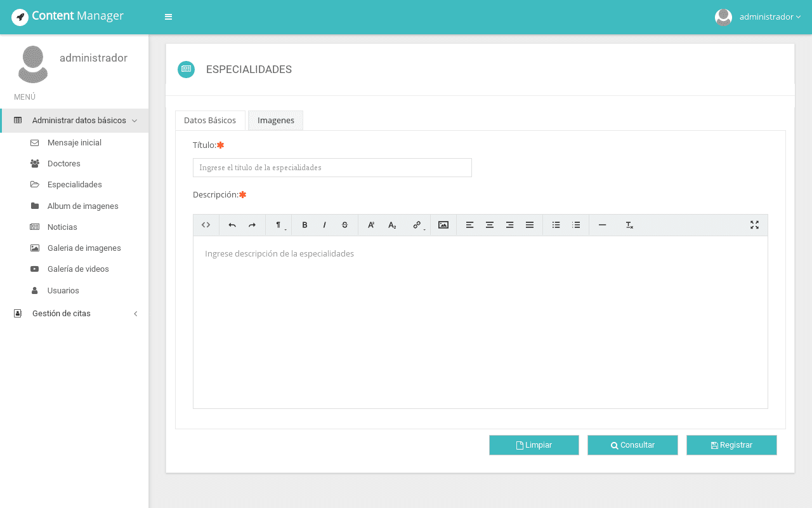The height and width of the screenshot is (508, 812).
Task: Switch to the Imagenes tab
Action: pyautogui.click(x=275, y=121)
